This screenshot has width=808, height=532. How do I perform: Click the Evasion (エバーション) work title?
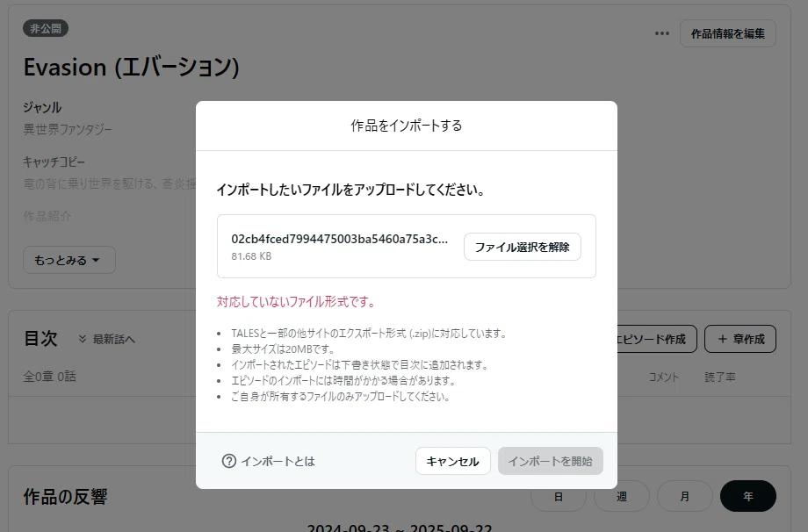coord(132,67)
